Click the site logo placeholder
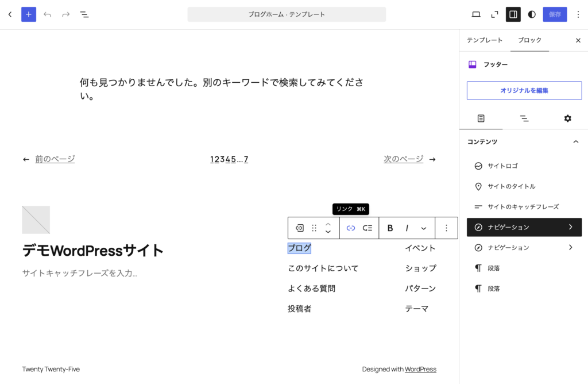 tap(36, 220)
